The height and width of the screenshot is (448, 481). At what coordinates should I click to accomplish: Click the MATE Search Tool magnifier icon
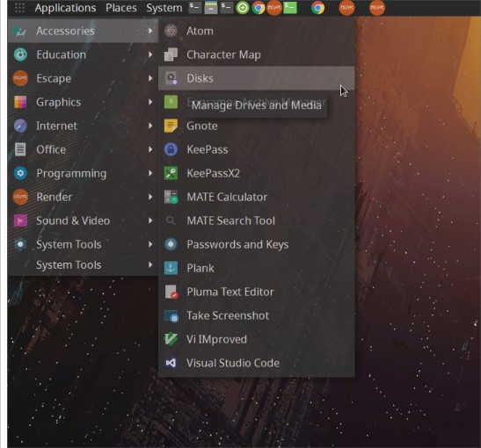171,220
